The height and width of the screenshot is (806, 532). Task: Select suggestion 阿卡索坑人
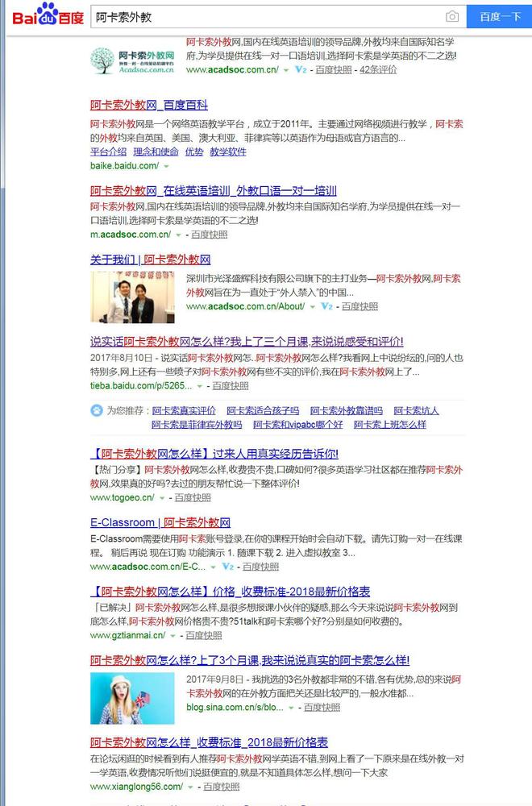(417, 411)
